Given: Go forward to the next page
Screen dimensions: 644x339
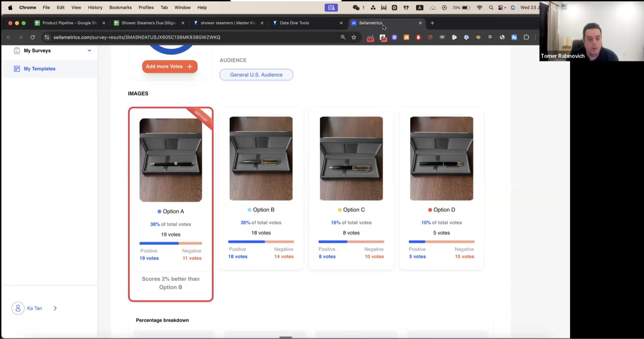Looking at the screenshot, I should point(21,37).
